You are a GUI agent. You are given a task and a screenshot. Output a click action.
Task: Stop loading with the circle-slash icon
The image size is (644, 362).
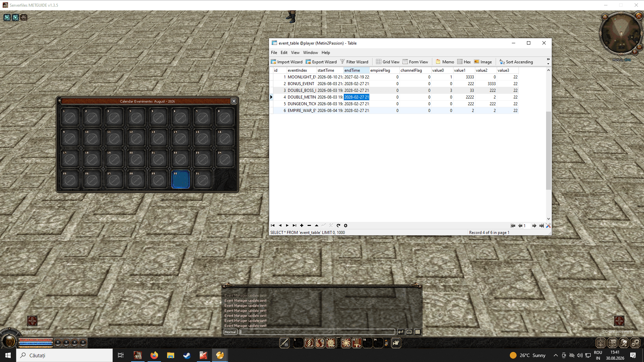pos(346,226)
